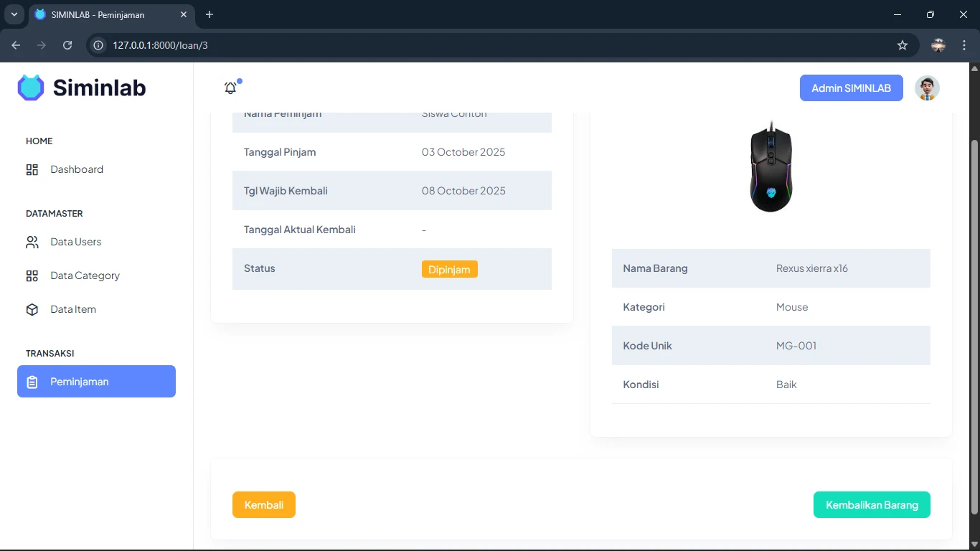Open the user avatar profile picture

tap(927, 88)
